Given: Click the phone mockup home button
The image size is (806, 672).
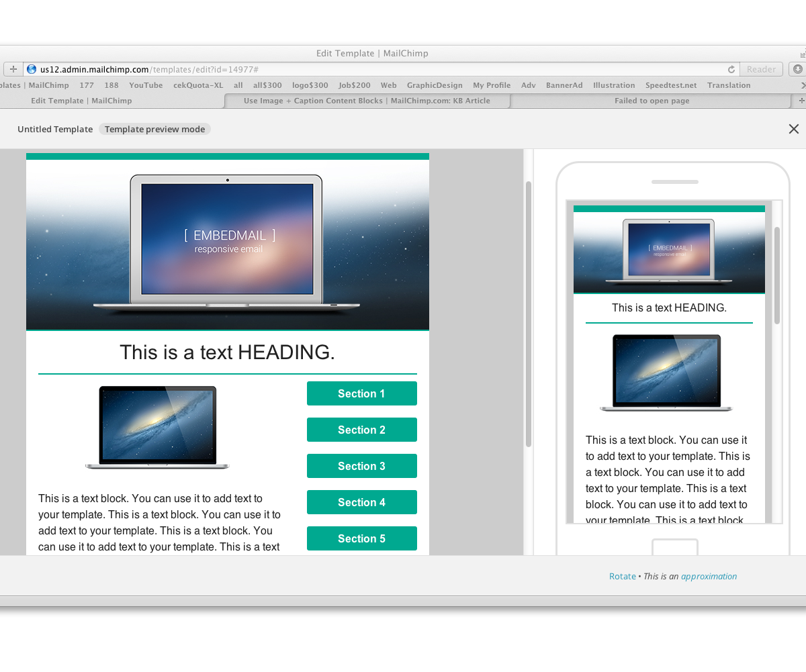Looking at the screenshot, I should (674, 546).
